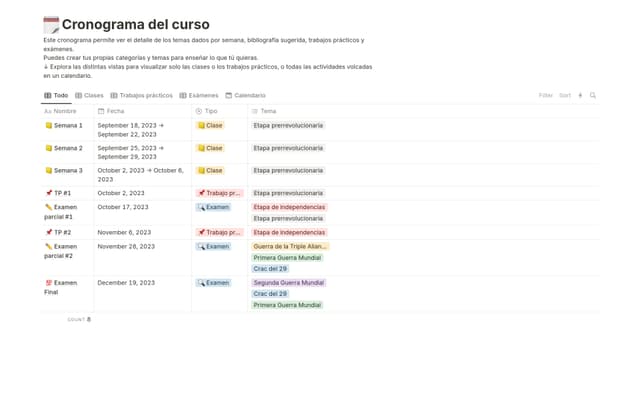Click the Sort button
This screenshot has width=640, height=399.
tap(565, 95)
